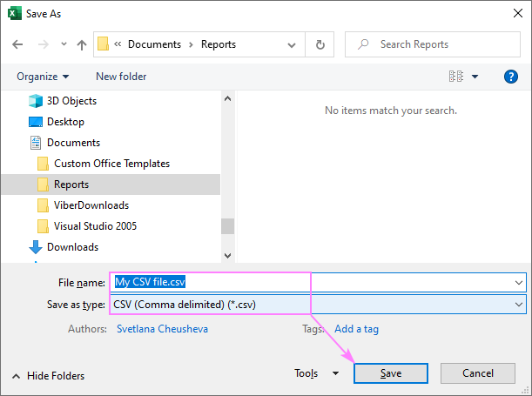Open the Tools dropdown menu

coord(316,373)
